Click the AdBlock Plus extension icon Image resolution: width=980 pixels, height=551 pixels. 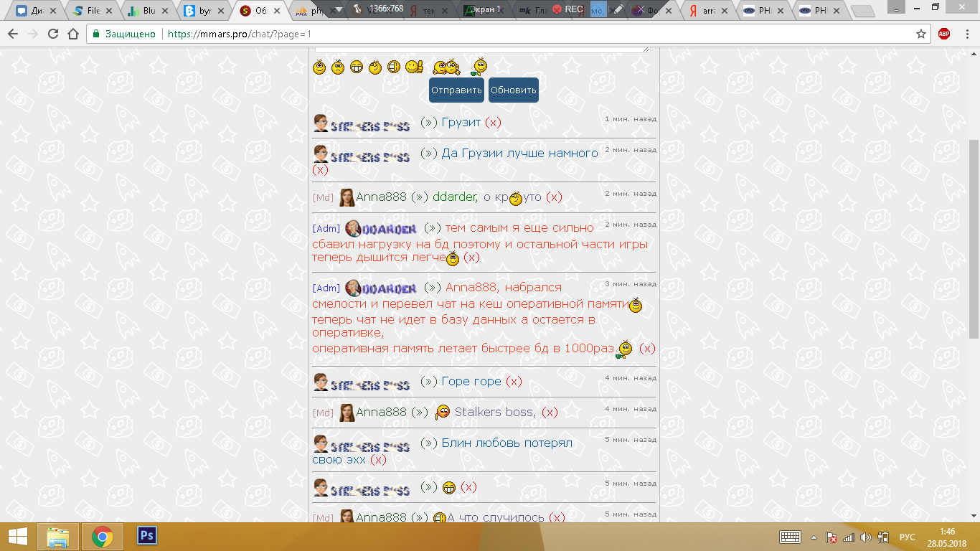(944, 34)
